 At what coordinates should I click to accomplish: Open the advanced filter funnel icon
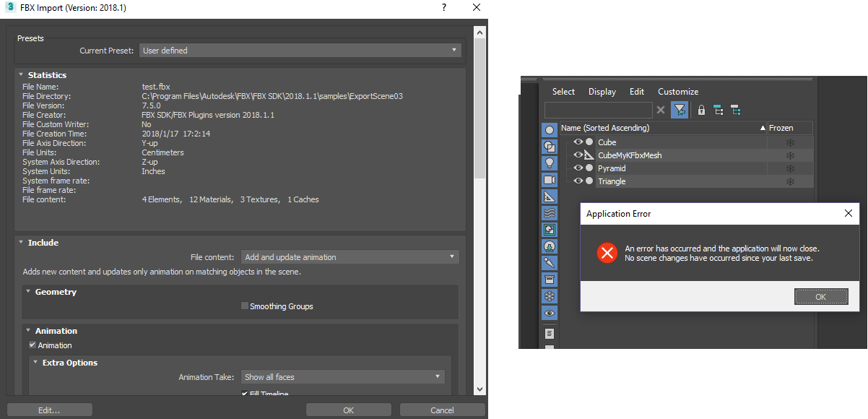pyautogui.click(x=680, y=110)
